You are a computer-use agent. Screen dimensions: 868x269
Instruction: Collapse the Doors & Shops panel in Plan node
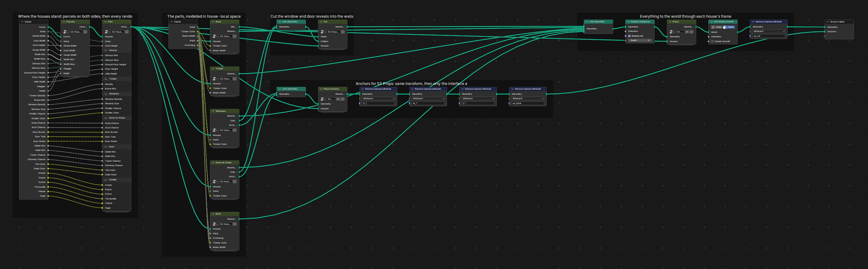pyautogui.click(x=106, y=118)
